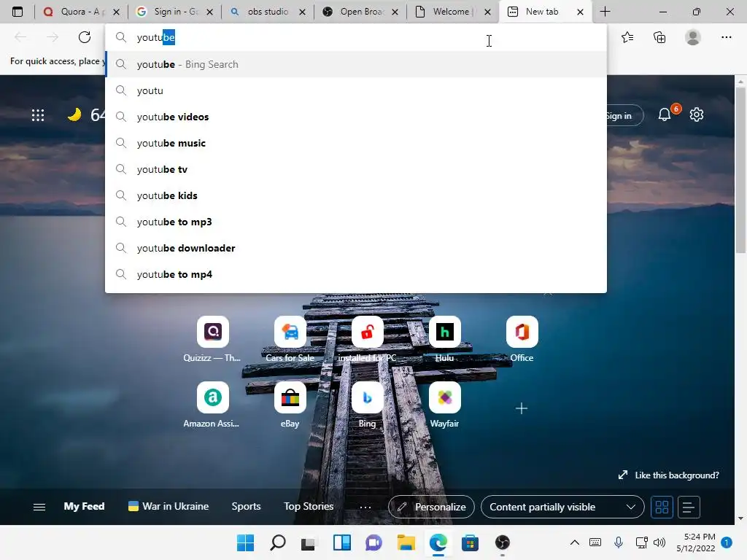This screenshot has height=560, width=747.
Task: Open the tab actions menu icon
Action: click(18, 12)
